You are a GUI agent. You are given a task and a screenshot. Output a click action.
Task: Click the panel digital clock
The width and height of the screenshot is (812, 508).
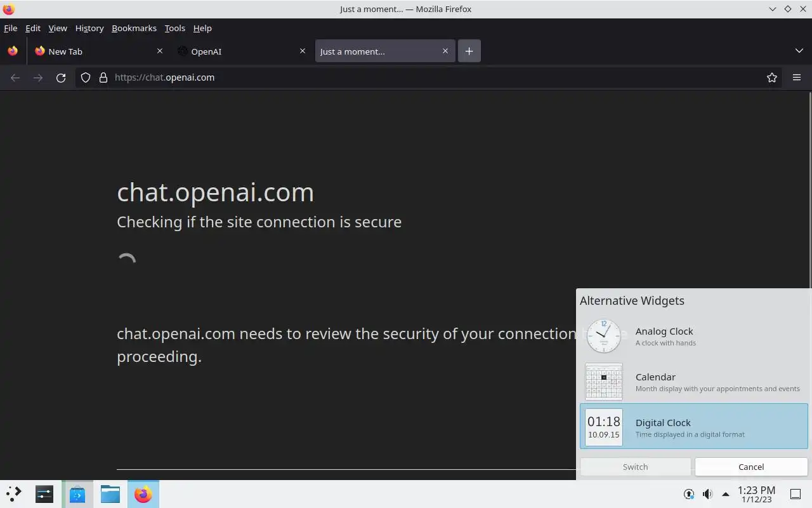pyautogui.click(x=756, y=494)
